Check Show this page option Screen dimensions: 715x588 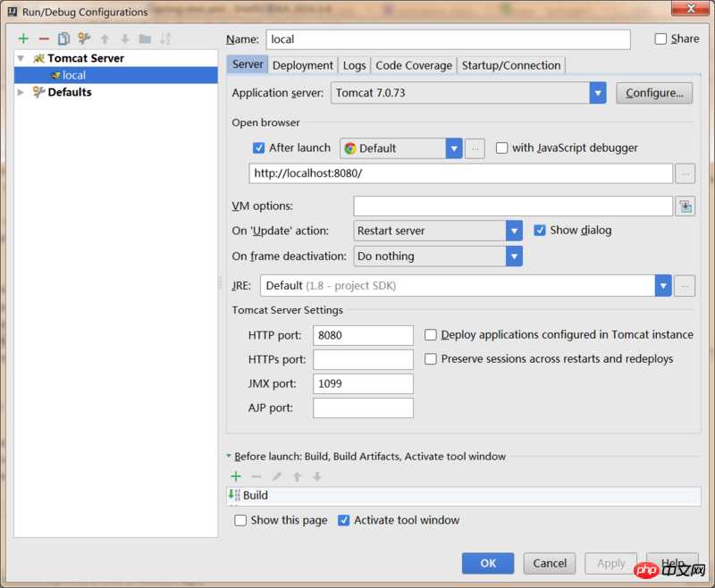point(240,520)
